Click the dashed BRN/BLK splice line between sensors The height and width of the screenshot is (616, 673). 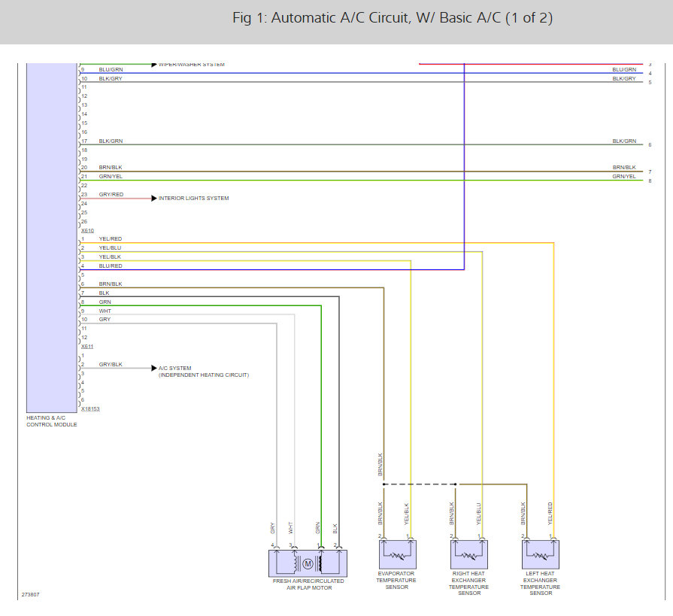[420, 484]
